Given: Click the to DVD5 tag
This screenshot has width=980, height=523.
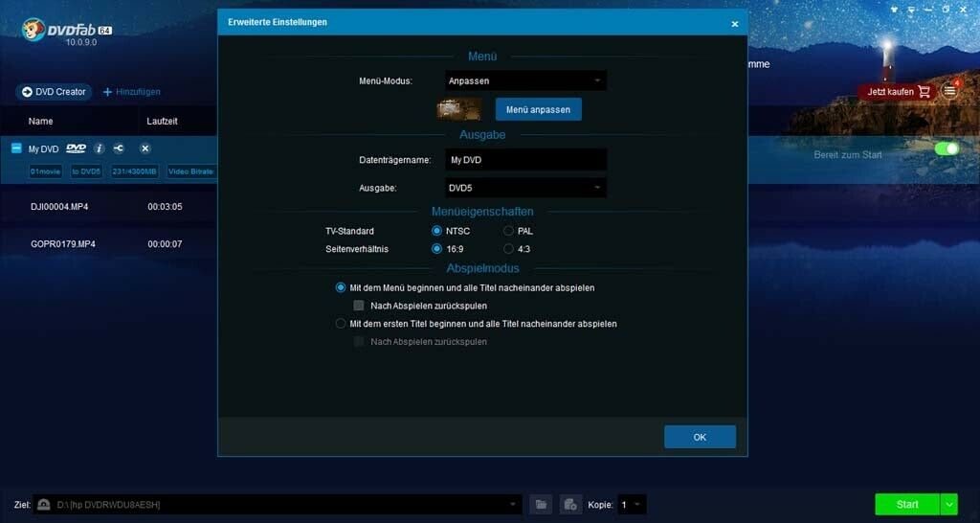Looking at the screenshot, I should tap(86, 171).
